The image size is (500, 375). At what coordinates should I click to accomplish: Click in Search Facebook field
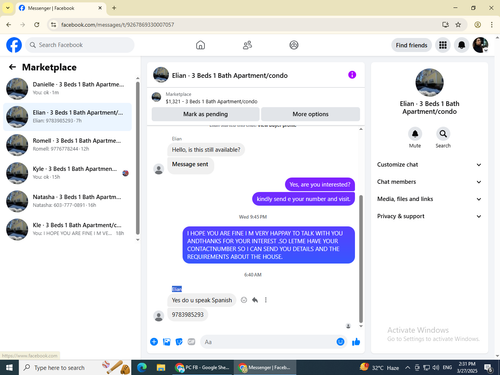coord(80,45)
